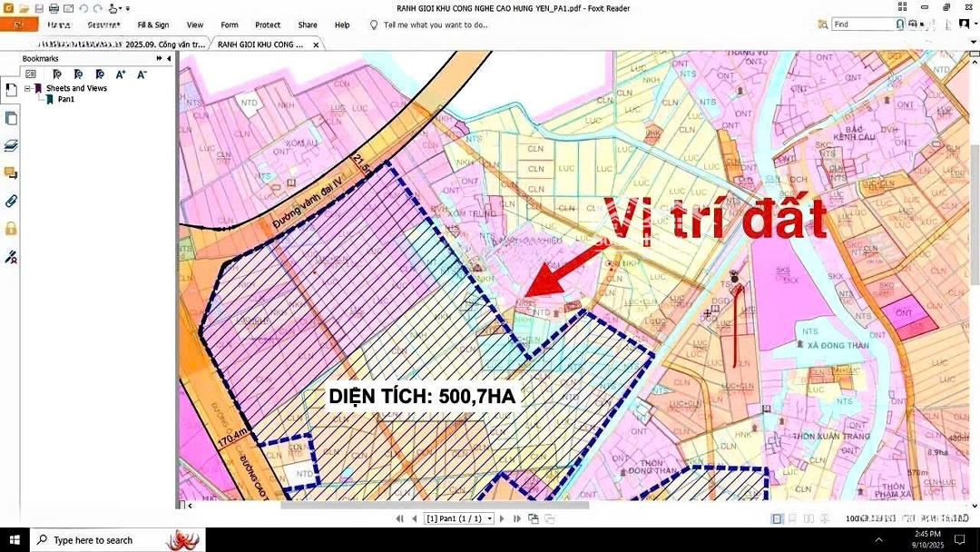Screen dimensions: 980x552
Task: Click the Print icon in quick access toolbar
Action: point(54,8)
